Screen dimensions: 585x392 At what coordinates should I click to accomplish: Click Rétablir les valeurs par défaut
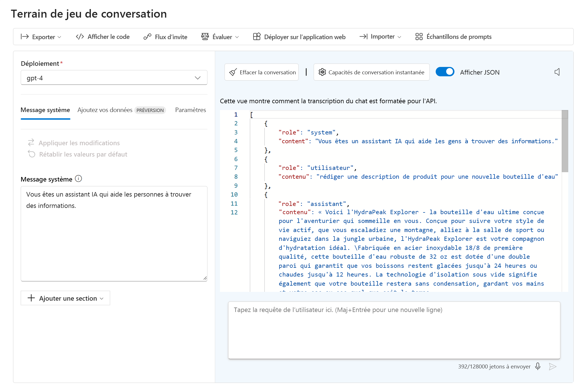pyautogui.click(x=83, y=154)
